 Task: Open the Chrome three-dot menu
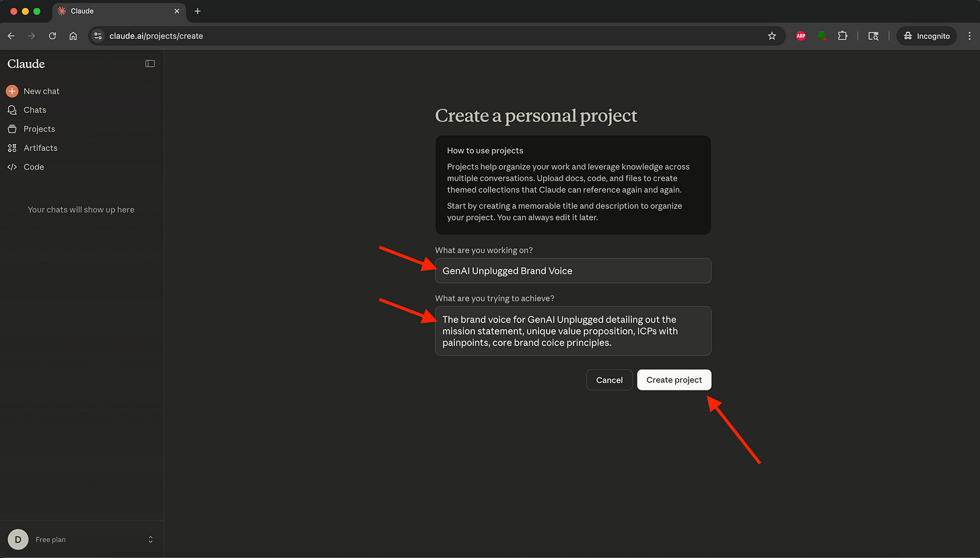[x=968, y=36]
